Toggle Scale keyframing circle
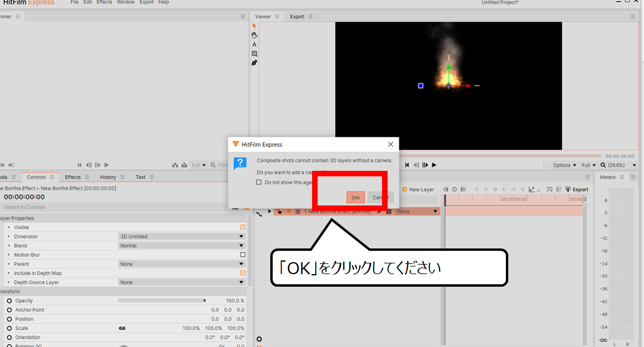644x347 pixels. (10, 328)
